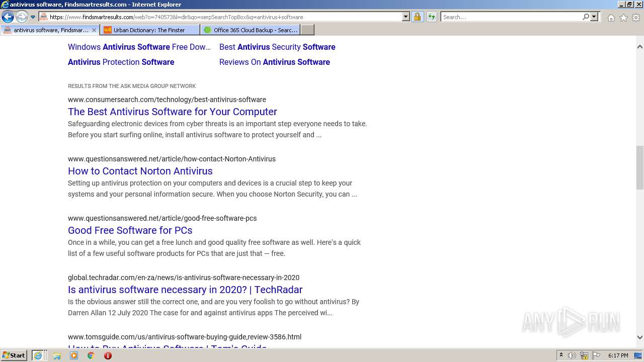Open The Best Antivirus Software for Your Computer

173,112
